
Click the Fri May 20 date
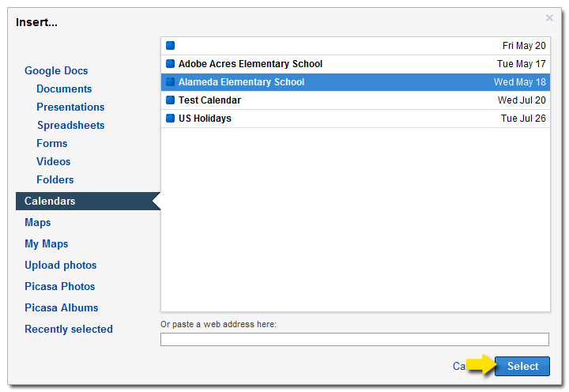coord(524,46)
